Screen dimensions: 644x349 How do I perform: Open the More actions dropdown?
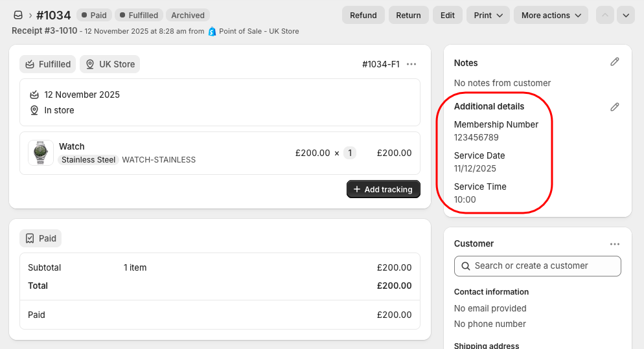pos(551,15)
